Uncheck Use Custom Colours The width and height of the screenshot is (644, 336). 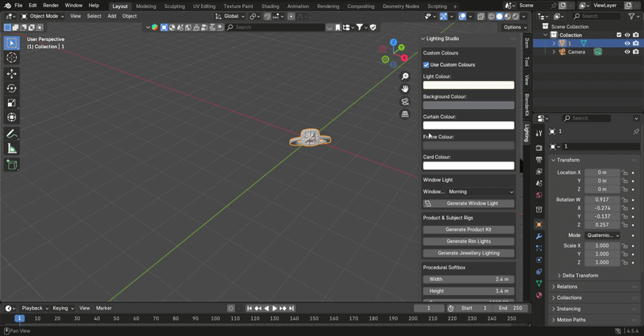[x=426, y=65]
